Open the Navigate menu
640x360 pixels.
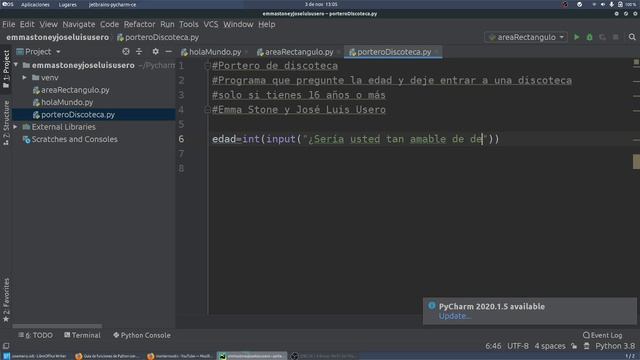pyautogui.click(x=79, y=24)
